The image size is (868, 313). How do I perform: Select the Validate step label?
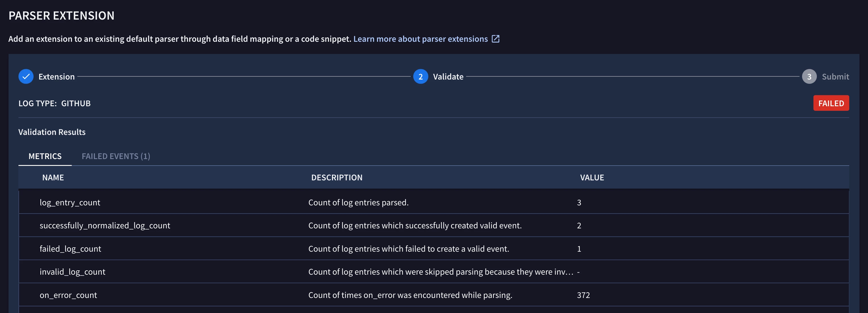(448, 77)
